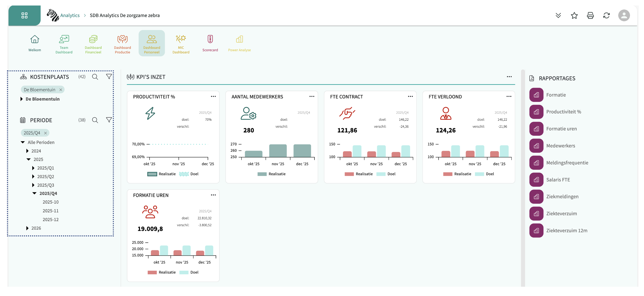This screenshot has width=644, height=296.
Task: Click the favorite star icon
Action: [x=574, y=16]
